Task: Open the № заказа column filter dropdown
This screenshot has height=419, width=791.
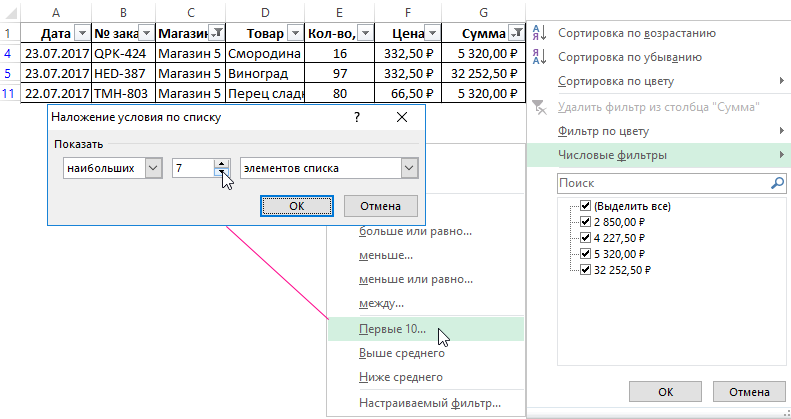Action: (146, 33)
